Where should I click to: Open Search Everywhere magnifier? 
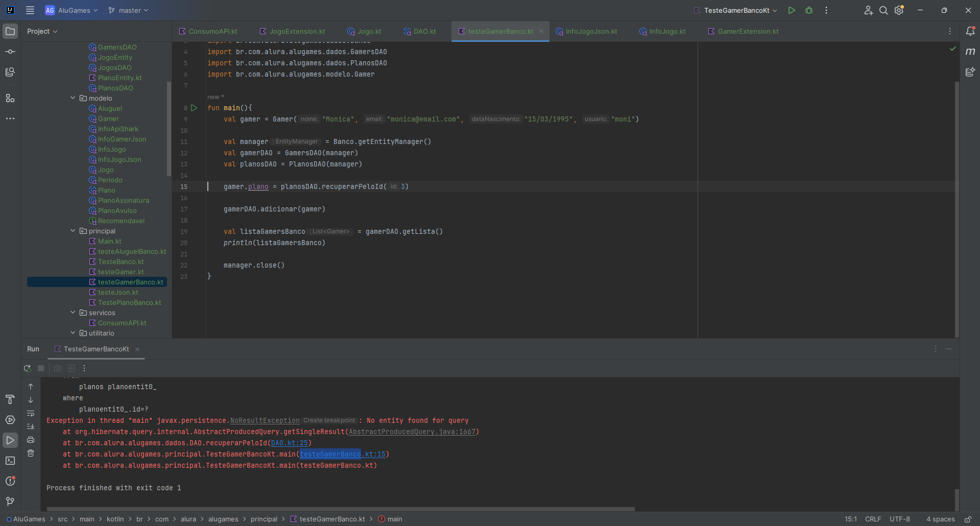point(883,10)
